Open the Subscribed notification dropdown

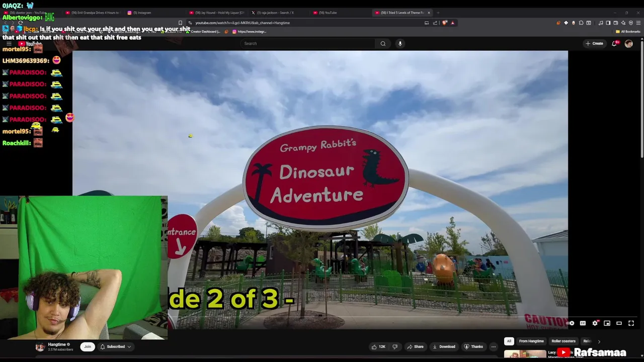tap(116, 346)
